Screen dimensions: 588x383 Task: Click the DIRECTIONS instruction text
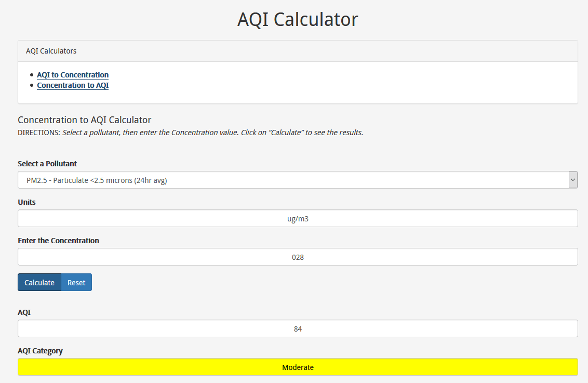[x=190, y=133]
